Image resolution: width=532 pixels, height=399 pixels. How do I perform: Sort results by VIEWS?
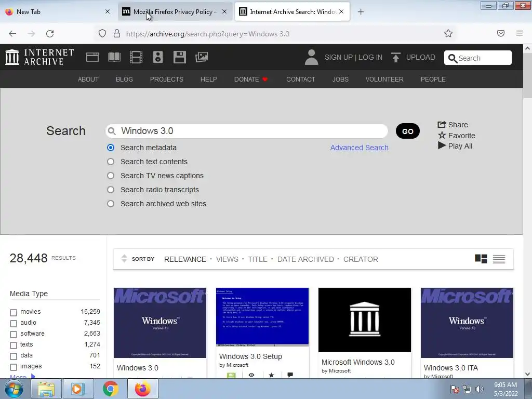pyautogui.click(x=227, y=259)
